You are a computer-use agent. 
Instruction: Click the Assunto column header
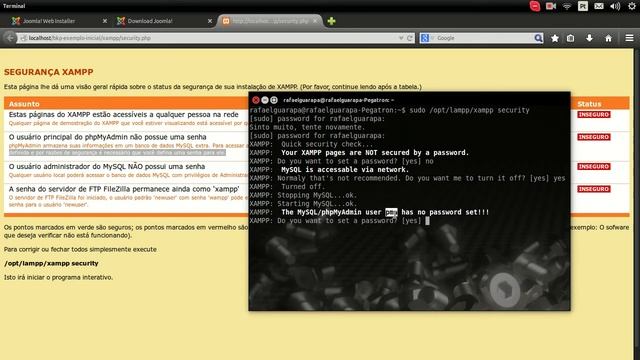[24, 104]
